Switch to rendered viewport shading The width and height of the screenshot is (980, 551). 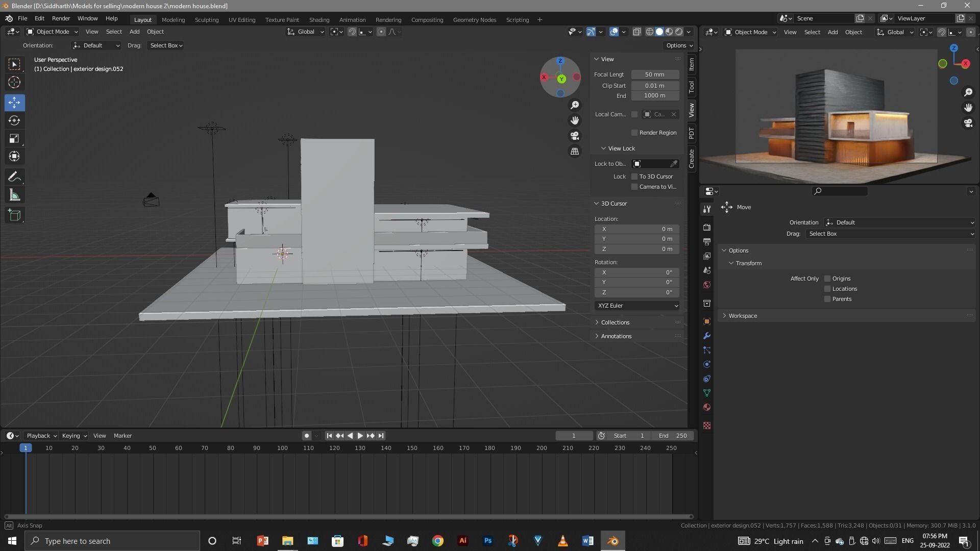point(679,32)
